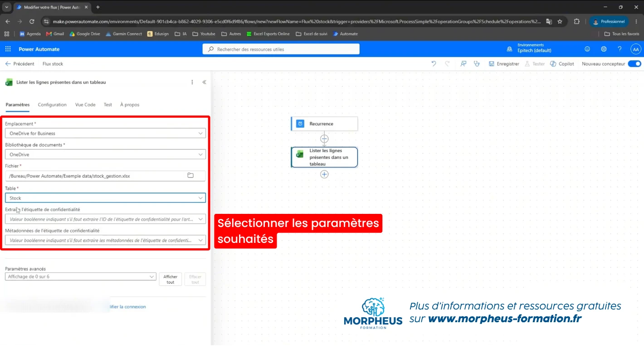Open the Excel de suivi bookmark folder

pyautogui.click(x=311, y=34)
